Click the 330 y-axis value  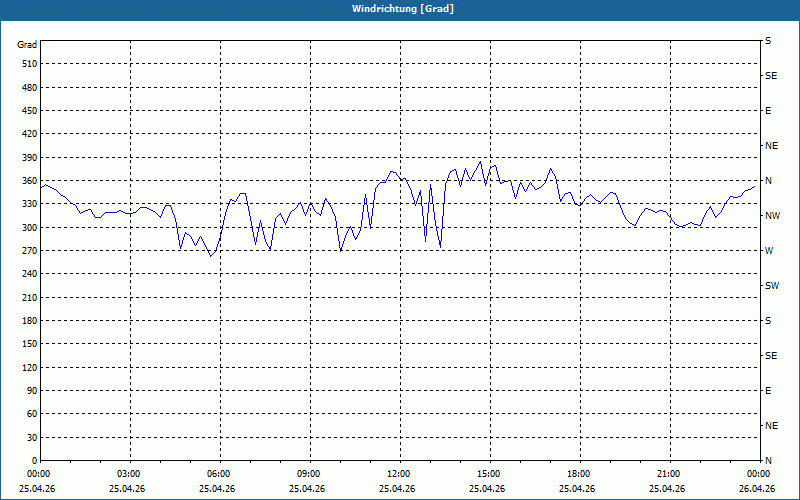click(x=30, y=205)
